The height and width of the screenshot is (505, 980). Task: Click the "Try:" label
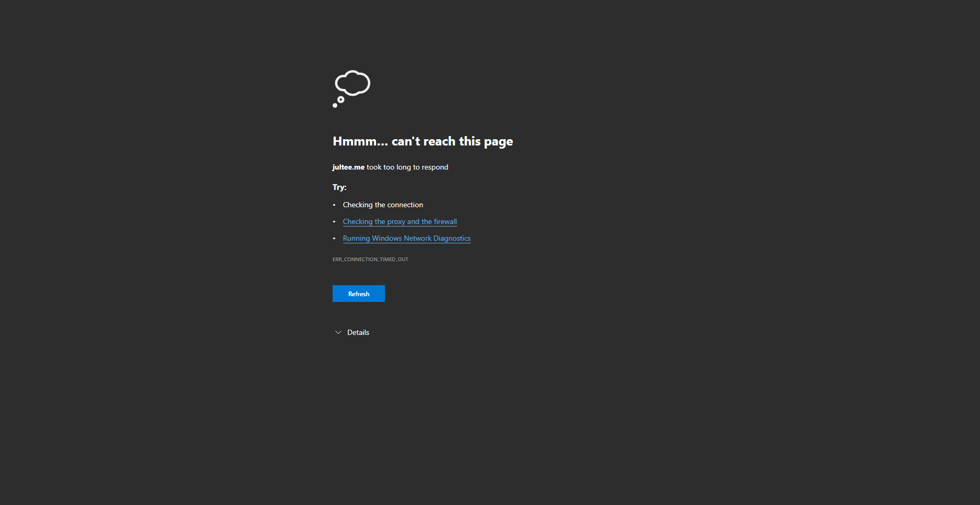click(339, 187)
